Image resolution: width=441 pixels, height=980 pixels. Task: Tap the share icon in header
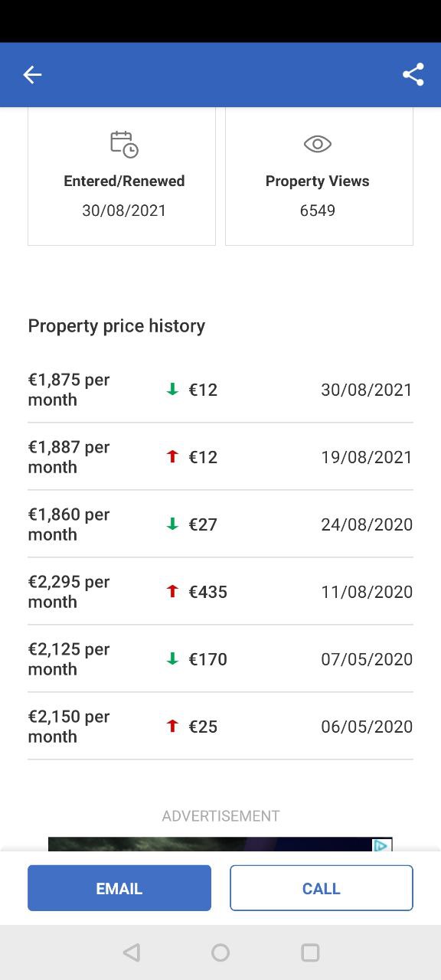pyautogui.click(x=413, y=74)
